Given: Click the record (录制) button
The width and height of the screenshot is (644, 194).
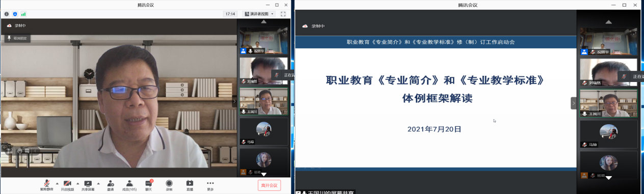Looking at the screenshot, I should coord(169,185).
